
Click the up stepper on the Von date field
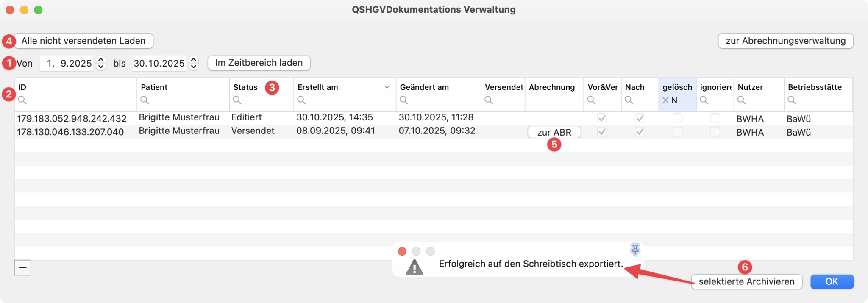pyautogui.click(x=101, y=60)
